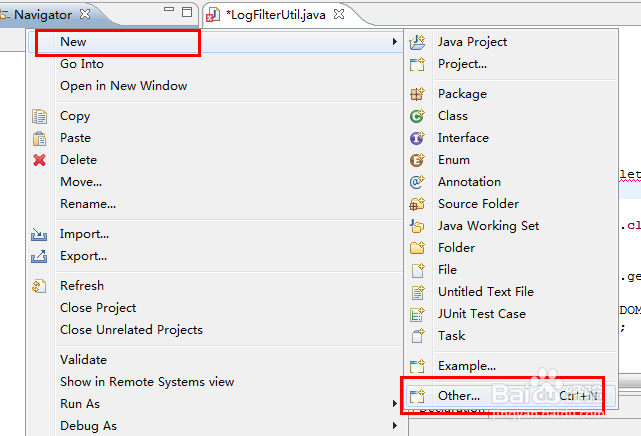Choose Show in Remote Systems view
Viewport: 641px width, 436px height.
[147, 382]
